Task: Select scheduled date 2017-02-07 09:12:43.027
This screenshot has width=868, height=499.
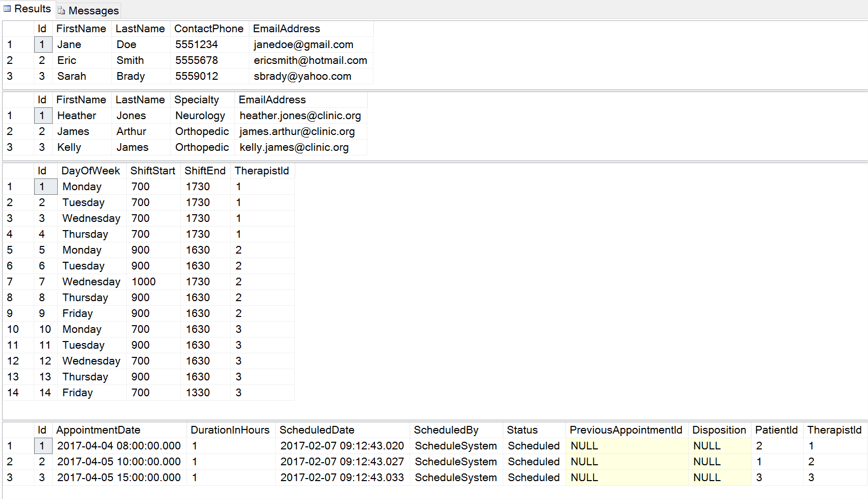Action: (343, 462)
